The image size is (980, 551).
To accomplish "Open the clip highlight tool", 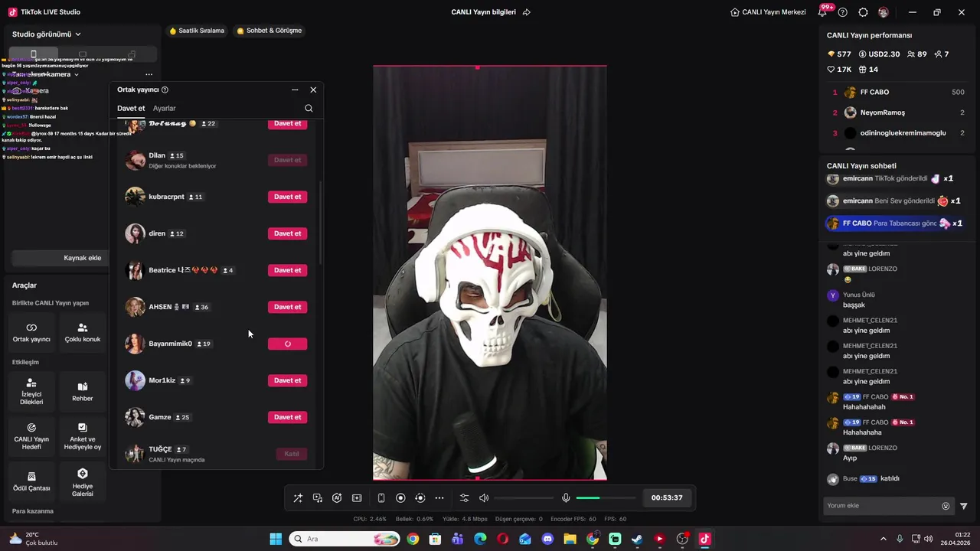I will point(357,497).
